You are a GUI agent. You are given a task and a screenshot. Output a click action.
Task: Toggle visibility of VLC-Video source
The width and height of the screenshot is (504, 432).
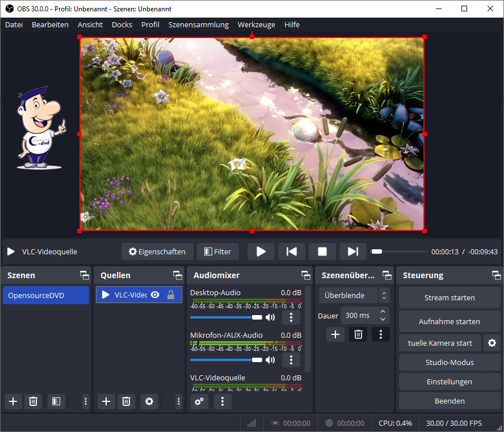tap(154, 295)
